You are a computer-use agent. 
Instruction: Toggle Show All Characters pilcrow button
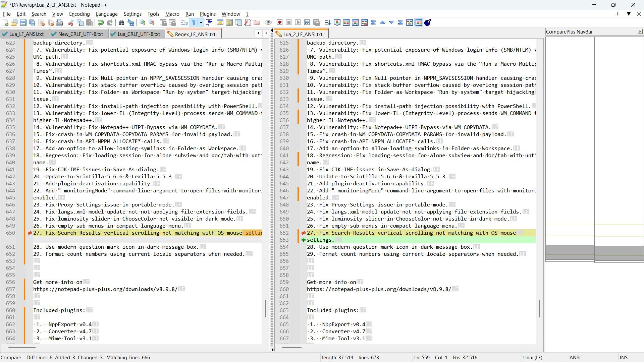point(194,22)
